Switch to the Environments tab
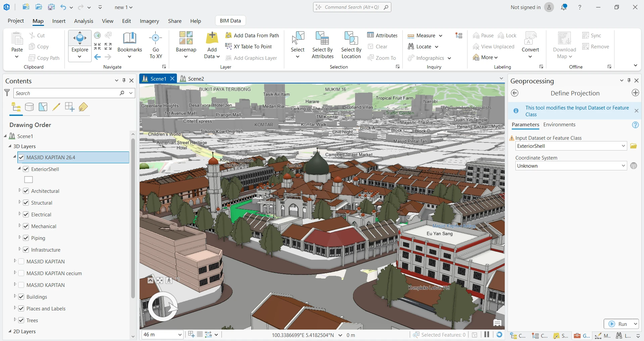644x341 pixels. point(559,125)
